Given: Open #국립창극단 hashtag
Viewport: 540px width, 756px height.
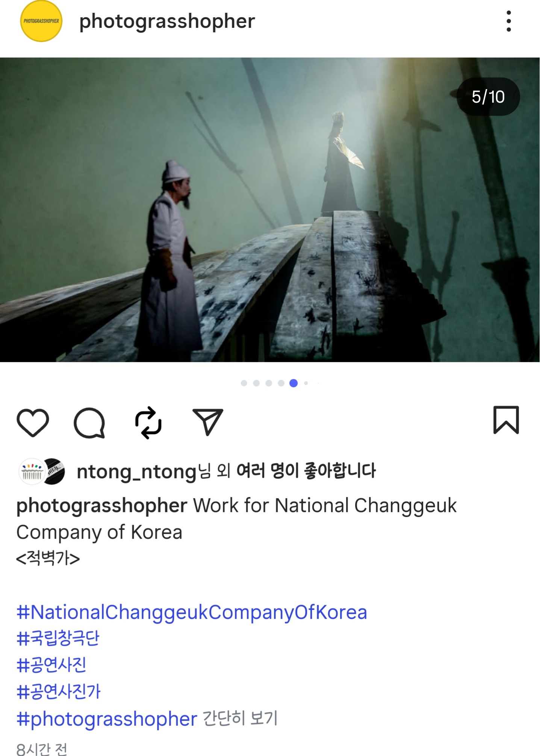Looking at the screenshot, I should pos(58,638).
